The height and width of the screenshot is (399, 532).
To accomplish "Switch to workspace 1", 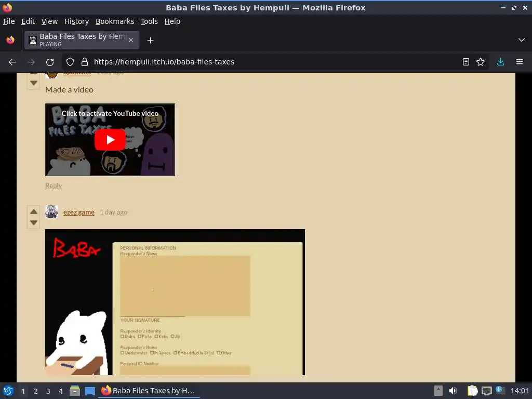I will click(x=23, y=391).
